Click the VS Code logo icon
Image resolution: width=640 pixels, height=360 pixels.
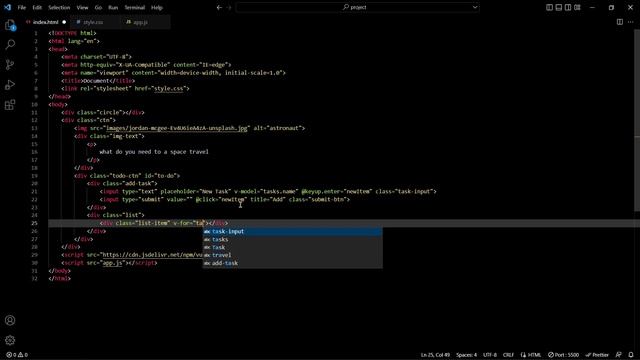point(7,7)
